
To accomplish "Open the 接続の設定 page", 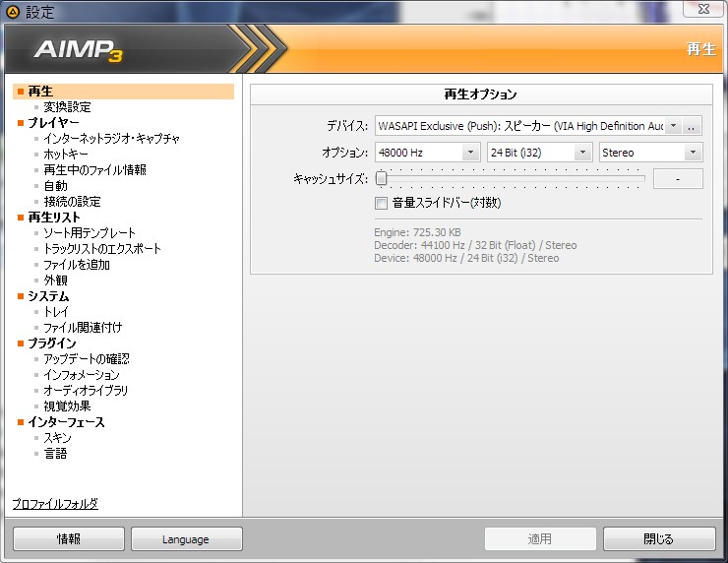I will tap(72, 202).
